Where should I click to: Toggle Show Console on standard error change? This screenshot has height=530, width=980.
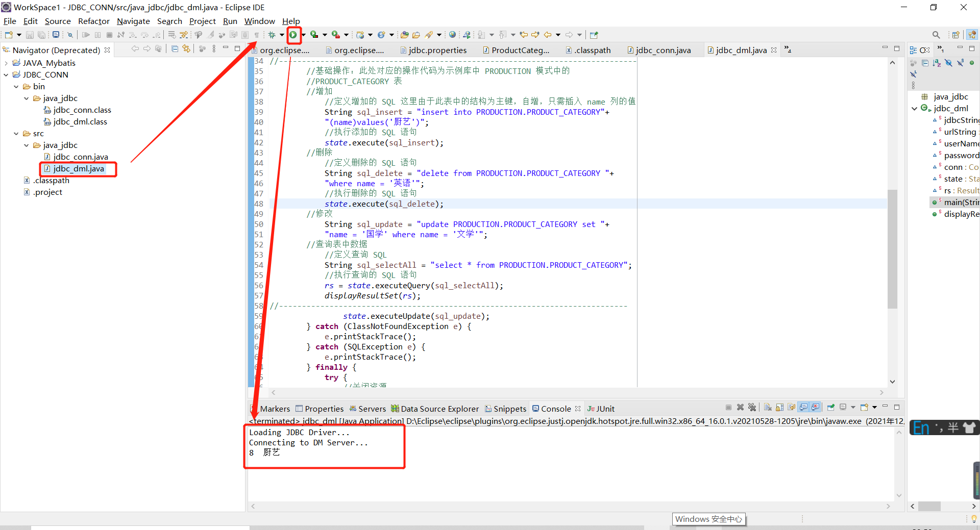(816, 408)
